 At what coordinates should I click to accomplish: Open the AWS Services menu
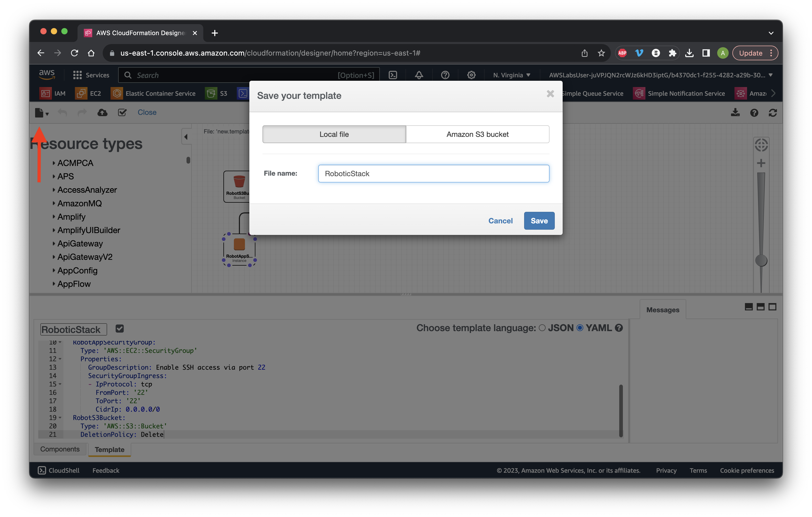point(91,75)
